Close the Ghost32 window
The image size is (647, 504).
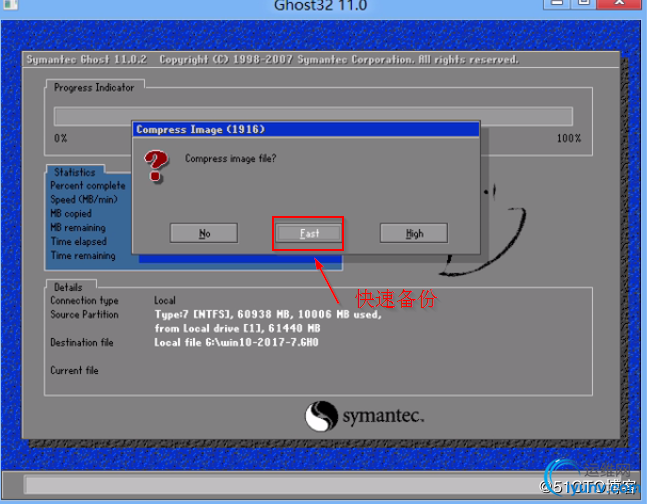coord(620,3)
